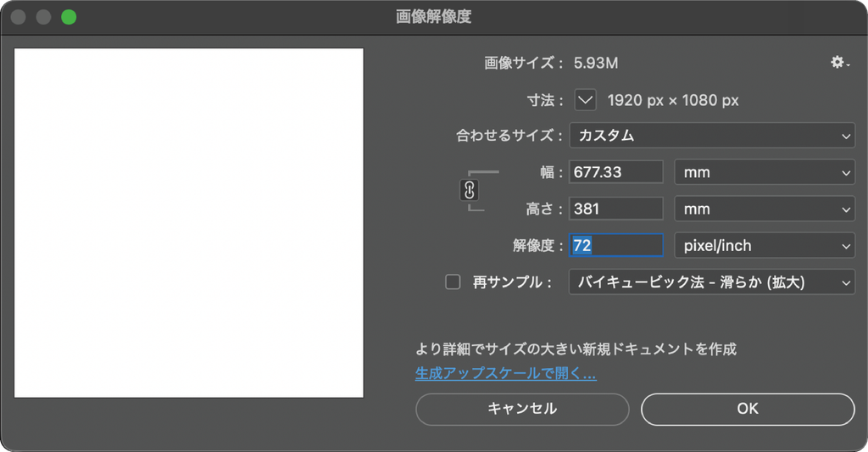
Task: Click the より詳細でサイズの大きい新規ドキュメントを作成 text
Action: pyautogui.click(x=576, y=349)
